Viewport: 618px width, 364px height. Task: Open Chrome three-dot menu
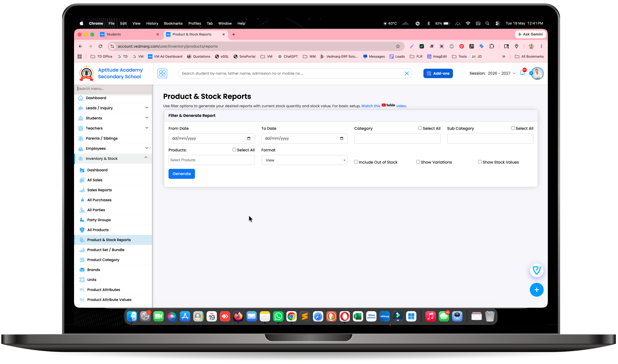coord(541,46)
